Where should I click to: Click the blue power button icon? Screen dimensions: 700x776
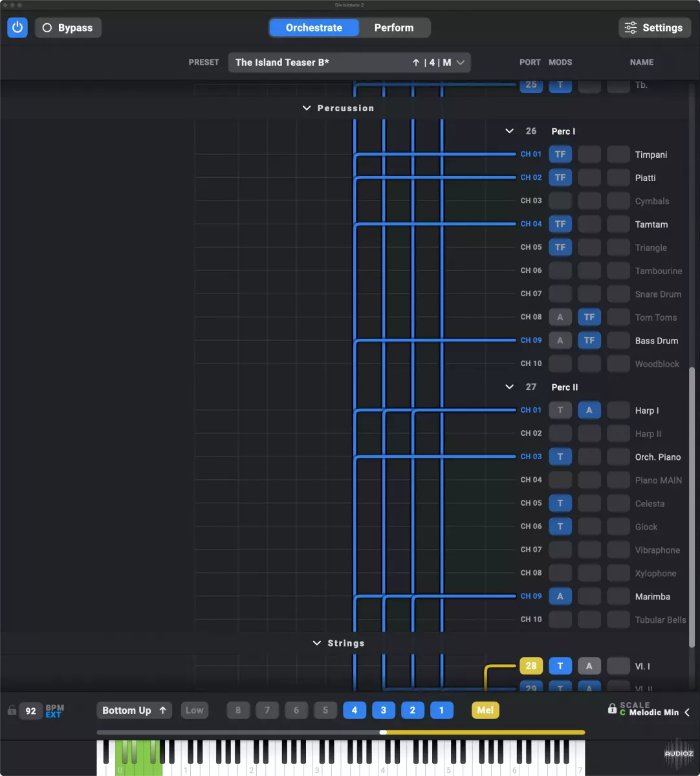[x=17, y=28]
